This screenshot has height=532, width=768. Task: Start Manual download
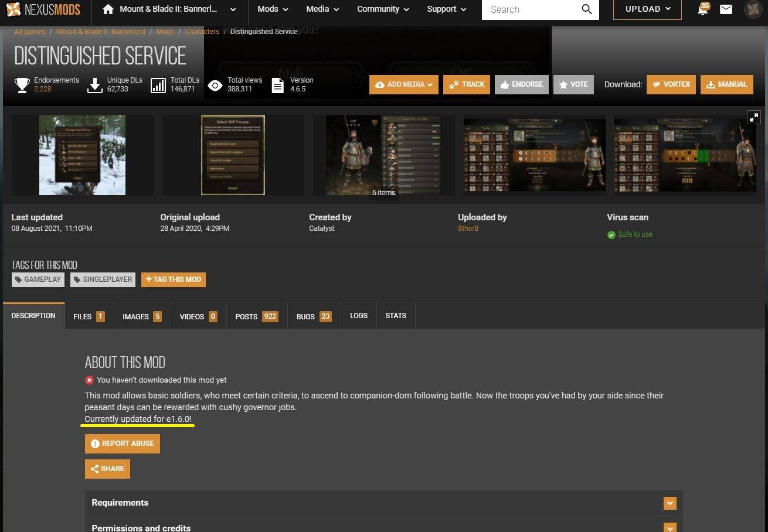coord(726,84)
